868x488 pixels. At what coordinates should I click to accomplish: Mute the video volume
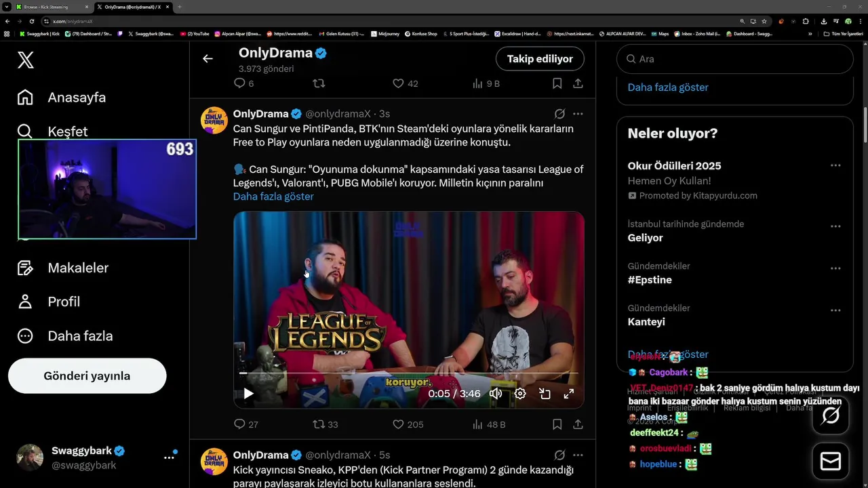(x=496, y=393)
